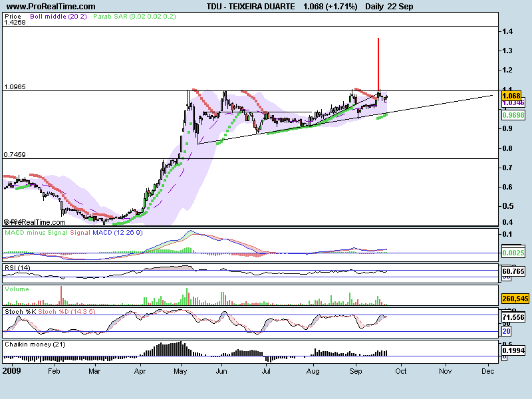Click the Daily 22 Sep timeframe label
This screenshot has width=532, height=399.
[389, 7]
